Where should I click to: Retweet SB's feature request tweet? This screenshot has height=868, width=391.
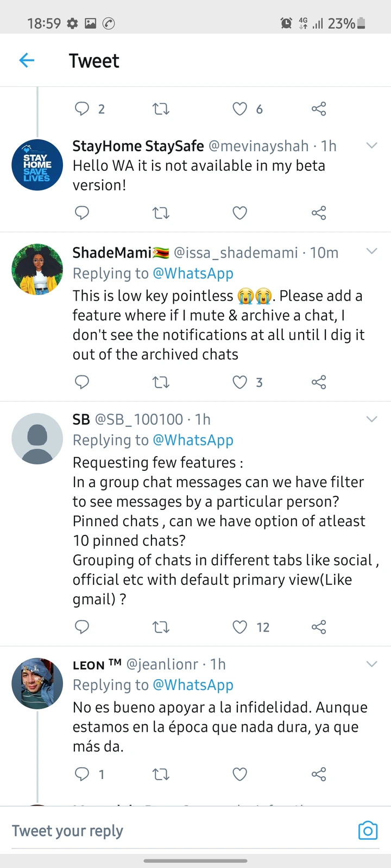161,627
